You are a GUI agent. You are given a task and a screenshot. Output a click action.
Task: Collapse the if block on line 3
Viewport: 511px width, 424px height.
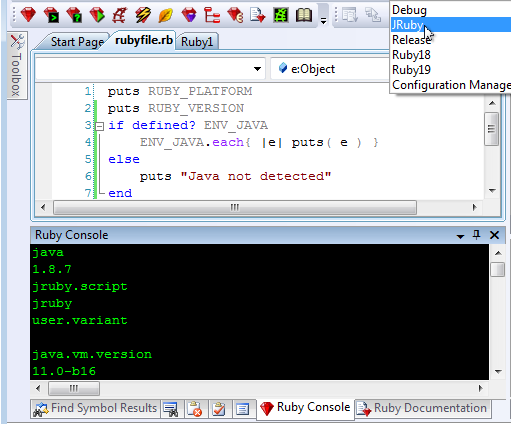point(99,126)
